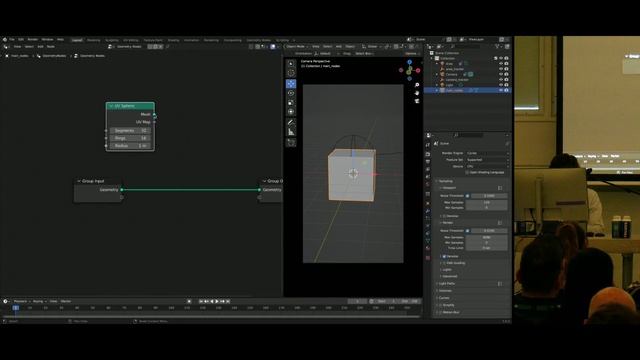Open the Render menu
The image size is (640, 360).
click(x=33, y=40)
